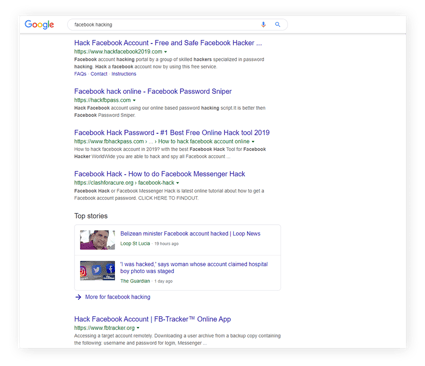Click the fbtracker.org green URL text
The image size is (425, 366).
point(104,328)
